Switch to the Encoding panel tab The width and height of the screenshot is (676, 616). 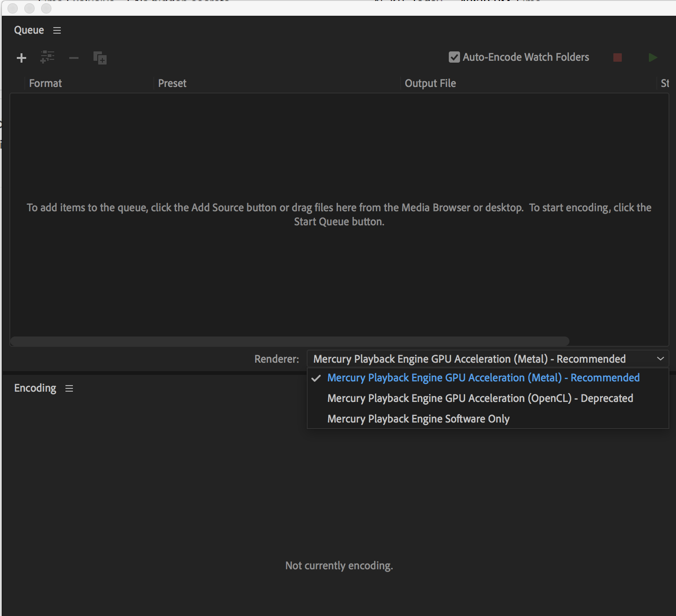click(x=35, y=388)
